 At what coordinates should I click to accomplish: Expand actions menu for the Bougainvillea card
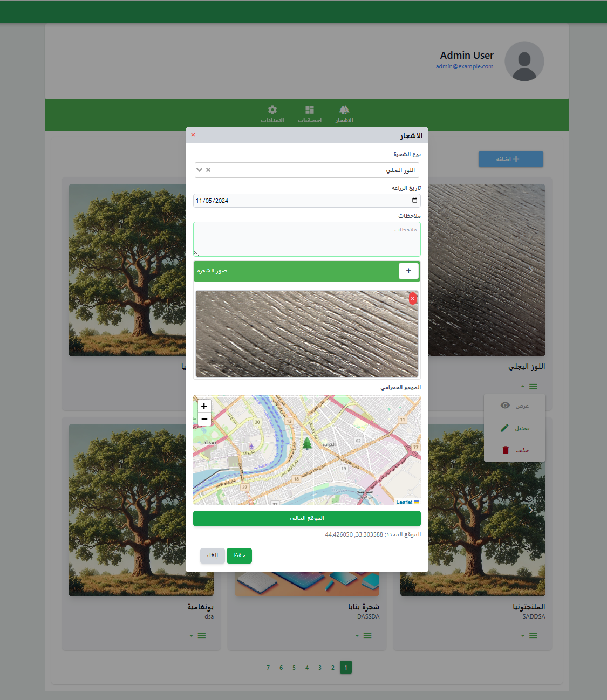point(198,635)
